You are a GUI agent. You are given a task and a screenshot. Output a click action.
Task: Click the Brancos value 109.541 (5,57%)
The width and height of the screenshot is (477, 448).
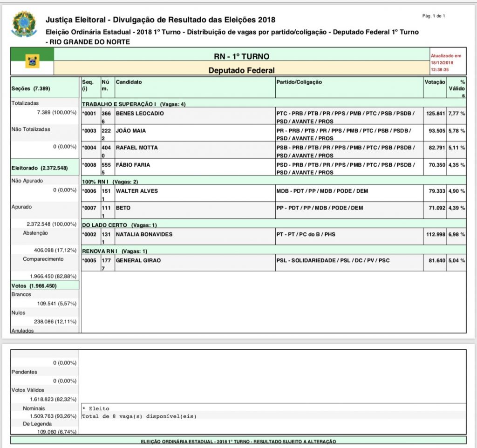57,304
